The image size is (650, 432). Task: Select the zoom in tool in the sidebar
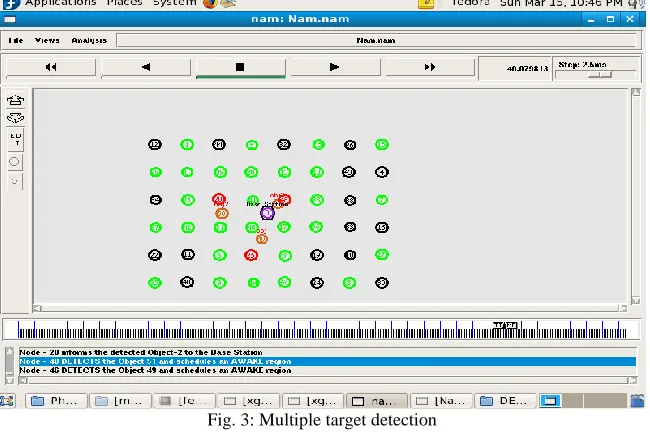15,100
